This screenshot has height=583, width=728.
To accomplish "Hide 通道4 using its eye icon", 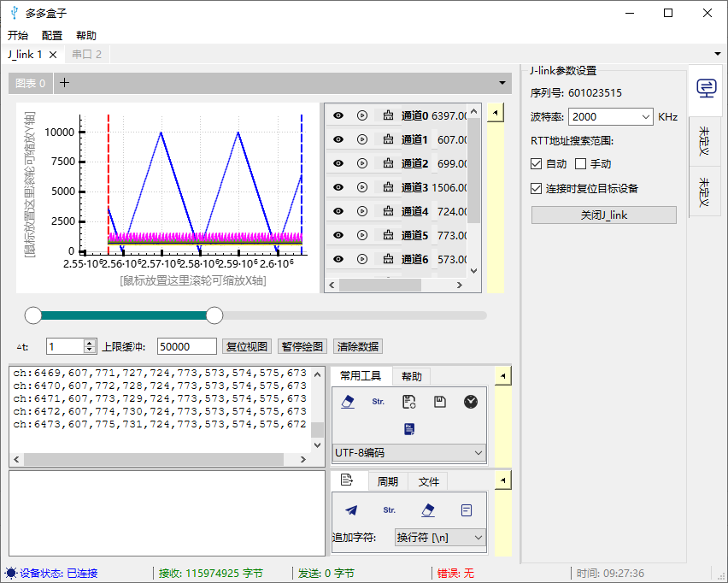I will pyautogui.click(x=338, y=211).
